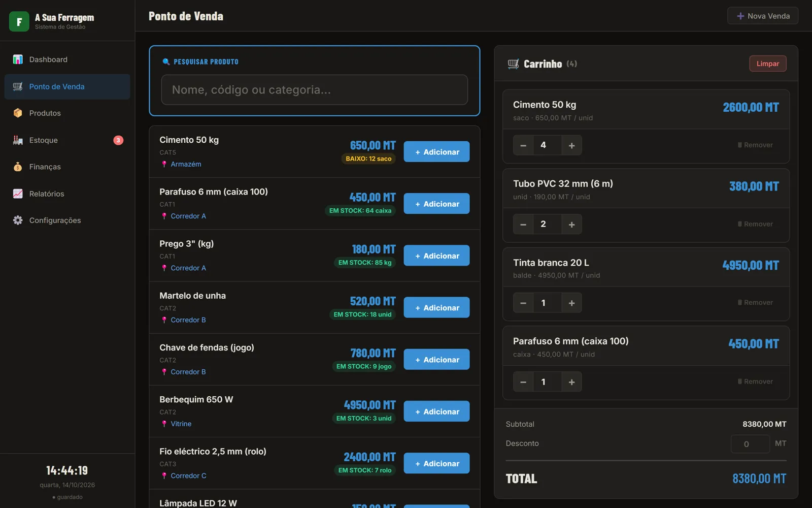The height and width of the screenshot is (508, 812).
Task: Click the Desconto amount field
Action: 750,444
